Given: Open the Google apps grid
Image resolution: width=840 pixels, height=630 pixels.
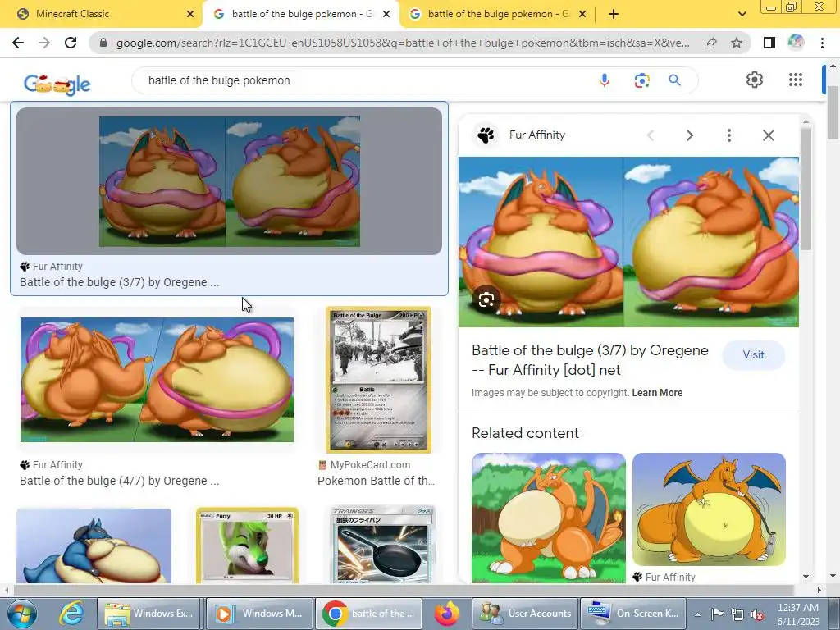Looking at the screenshot, I should pos(796,80).
